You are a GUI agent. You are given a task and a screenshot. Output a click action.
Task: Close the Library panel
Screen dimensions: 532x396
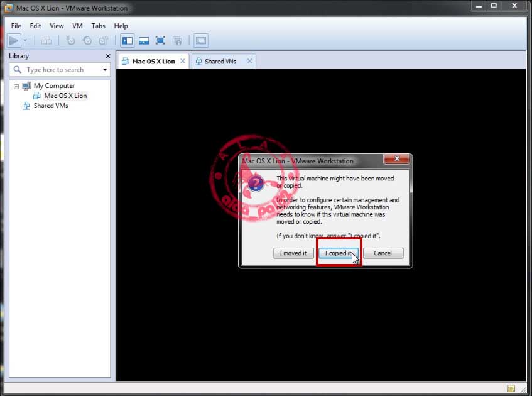pos(108,56)
